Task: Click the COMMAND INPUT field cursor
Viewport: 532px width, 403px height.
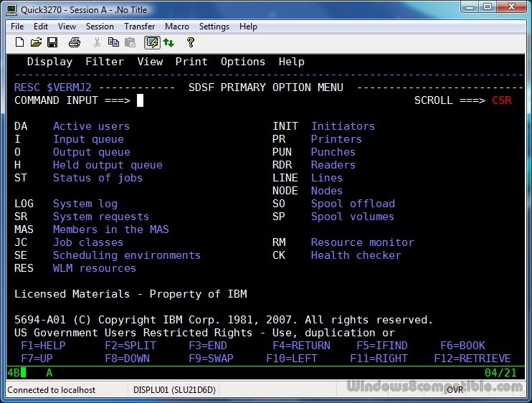Action: 140,100
